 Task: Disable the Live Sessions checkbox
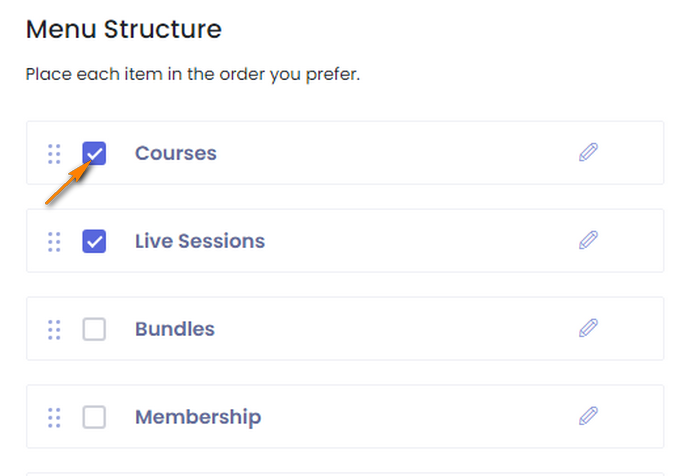pos(94,241)
